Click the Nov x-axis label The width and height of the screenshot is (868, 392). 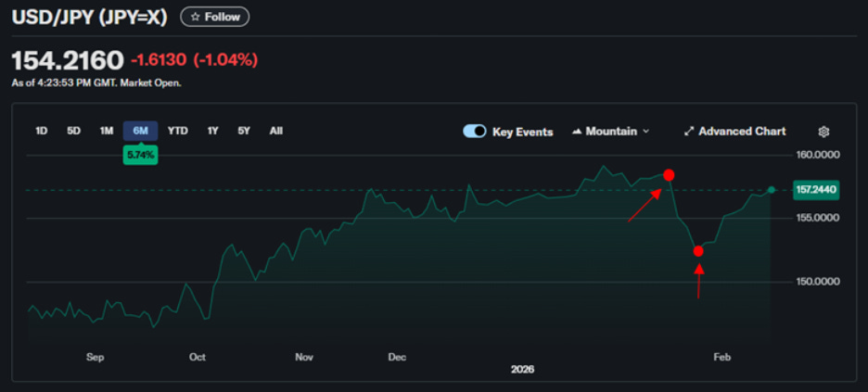tap(304, 357)
